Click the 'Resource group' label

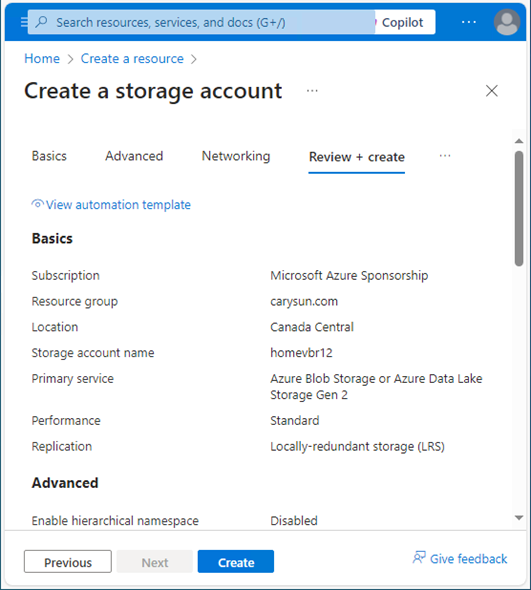coord(75,301)
